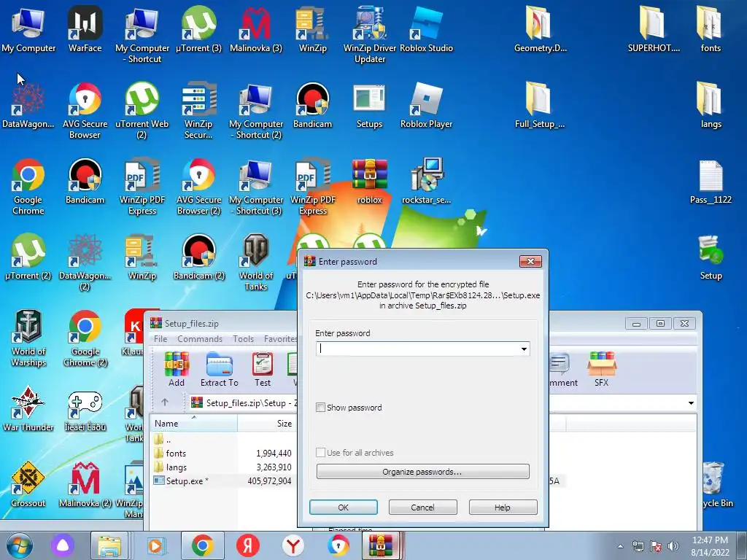Open the File menu in WinRAR
747x560 pixels.
[x=160, y=338]
